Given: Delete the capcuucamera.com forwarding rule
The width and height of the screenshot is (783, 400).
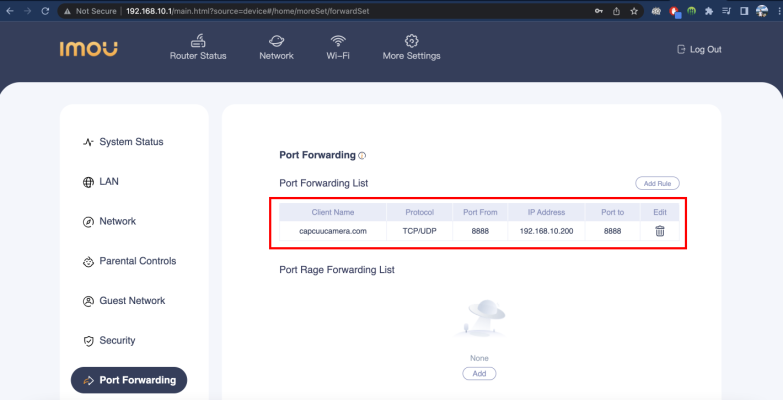Looking at the screenshot, I should pos(660,231).
